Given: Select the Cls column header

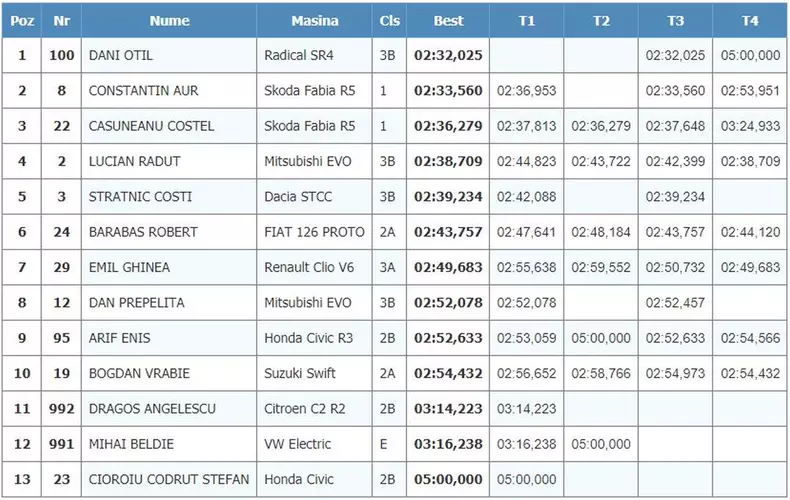Looking at the screenshot, I should 388,20.
